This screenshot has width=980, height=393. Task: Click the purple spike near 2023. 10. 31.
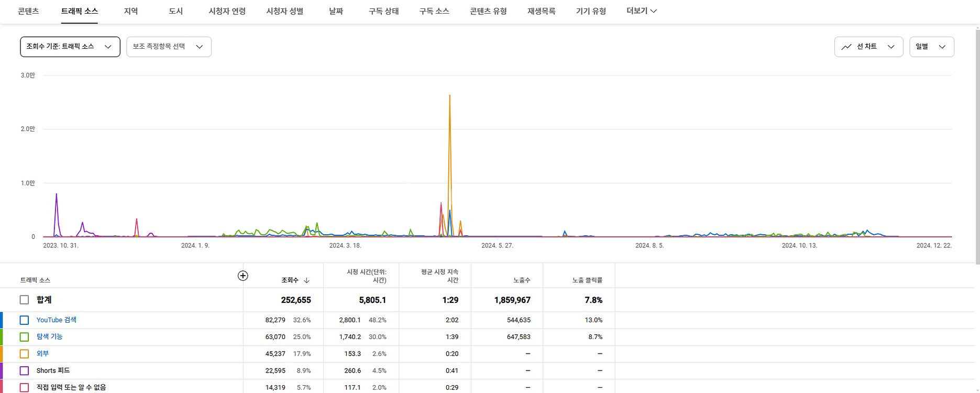pyautogui.click(x=56, y=194)
